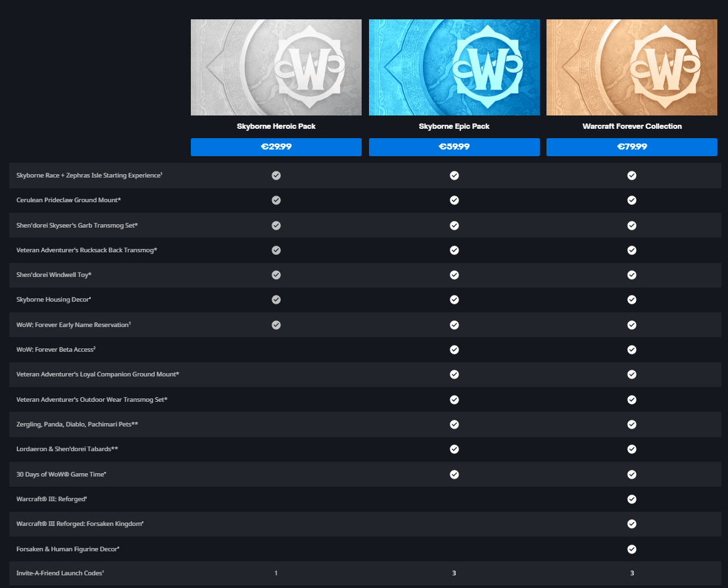Click Forever Collection checkmark for Forever Beta Access

tap(632, 350)
